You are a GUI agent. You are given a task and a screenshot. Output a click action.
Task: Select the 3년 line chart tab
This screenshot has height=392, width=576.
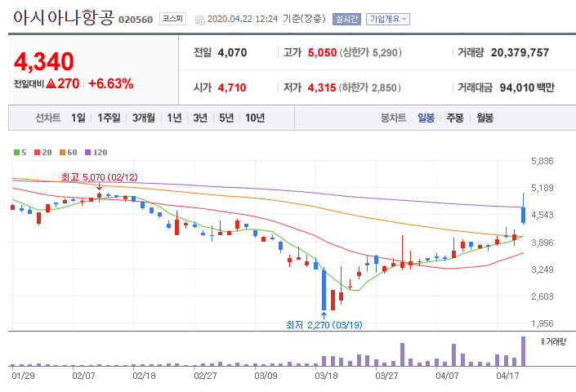pos(200,118)
